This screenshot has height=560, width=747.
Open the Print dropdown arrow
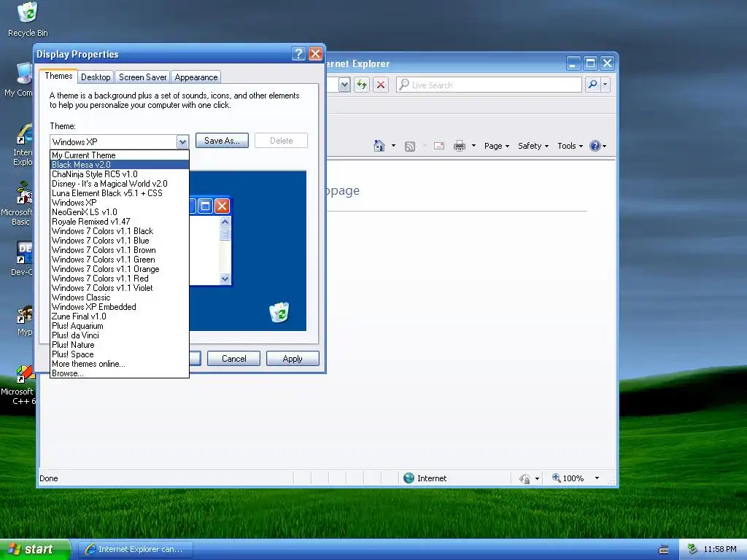tap(473, 146)
